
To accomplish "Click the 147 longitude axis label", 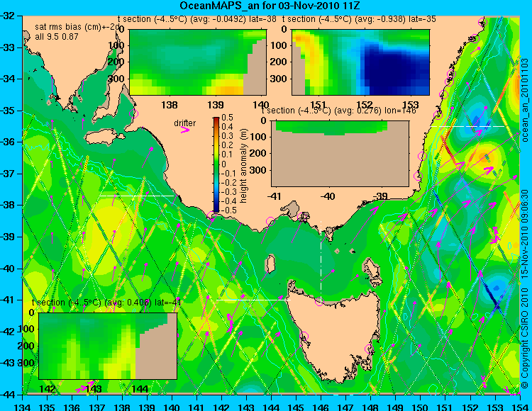I will (x=345, y=407).
